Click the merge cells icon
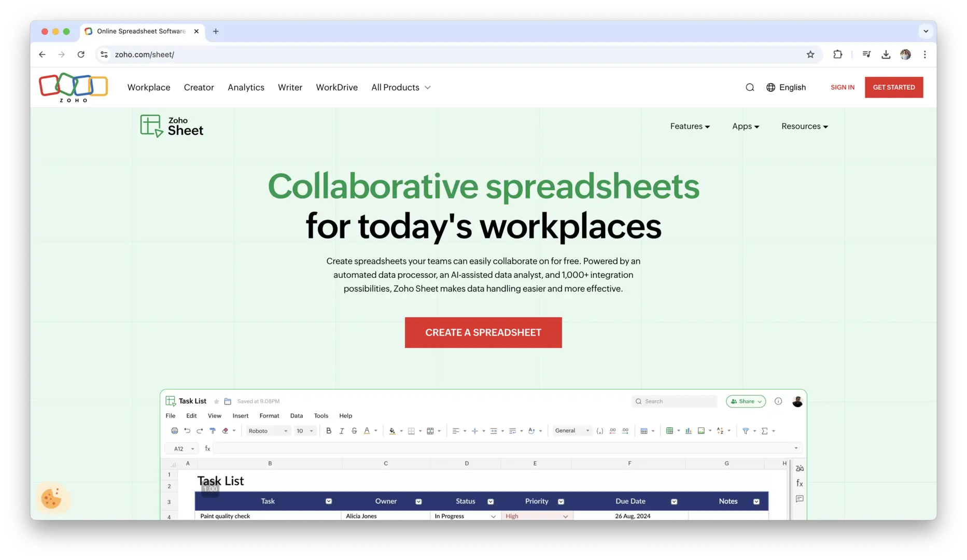Screen dimensions: 967x560 pos(430,431)
